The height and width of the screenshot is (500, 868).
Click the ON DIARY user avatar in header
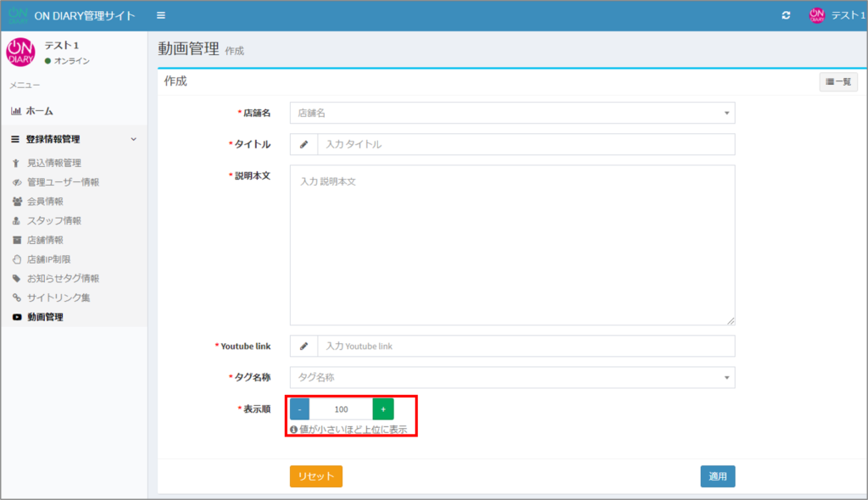click(817, 15)
